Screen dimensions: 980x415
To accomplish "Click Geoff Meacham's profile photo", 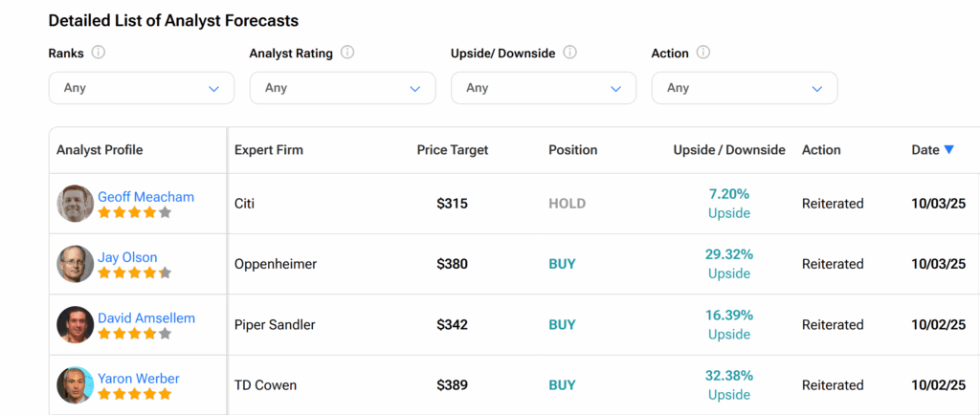I will 75,204.
